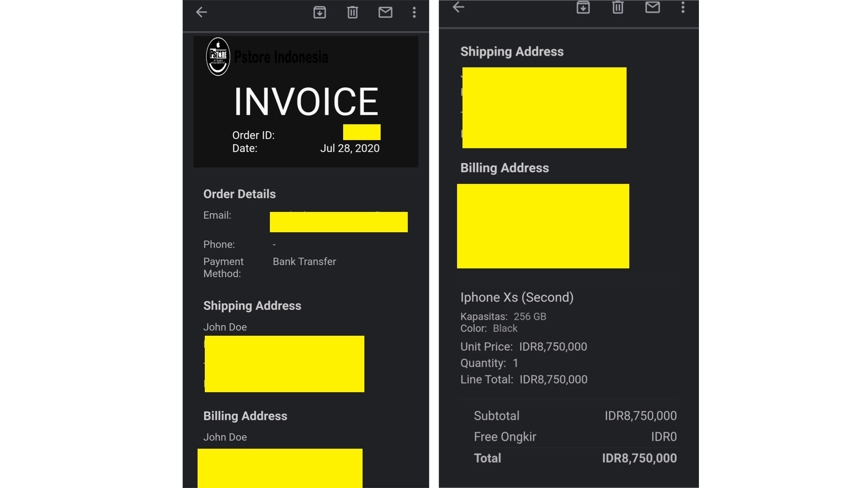Viewport: 868px width, 488px height.
Task: Select John Doe under Billing Address
Action: pyautogui.click(x=225, y=437)
